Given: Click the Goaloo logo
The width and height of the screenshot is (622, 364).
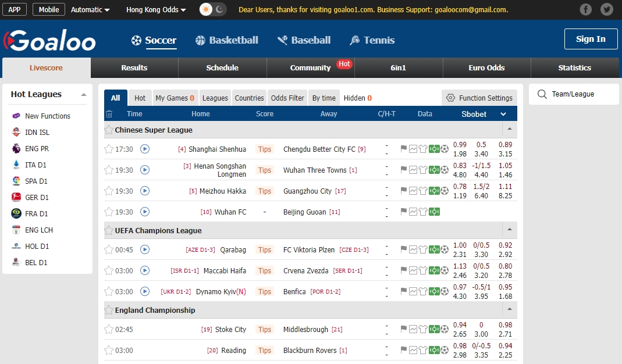Looking at the screenshot, I should point(49,41).
